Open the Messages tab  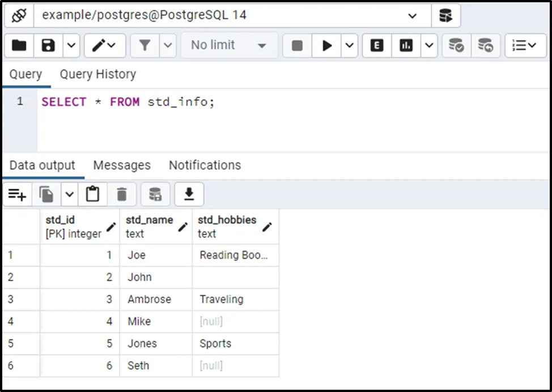[122, 165]
